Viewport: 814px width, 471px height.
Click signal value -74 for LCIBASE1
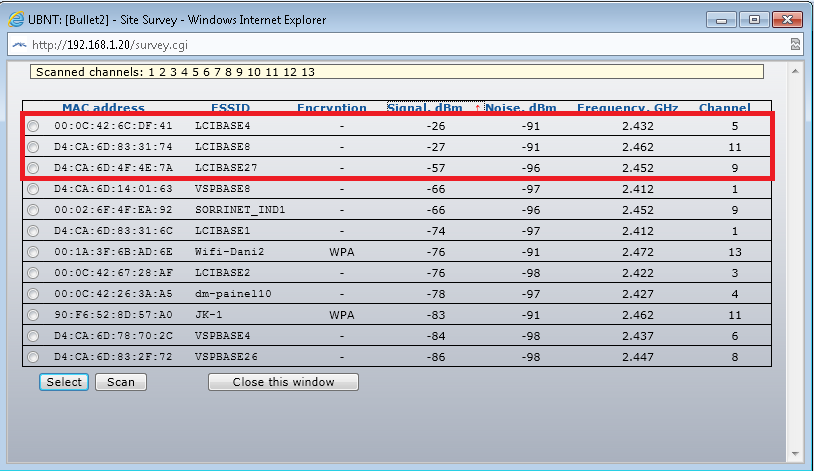[x=436, y=231]
